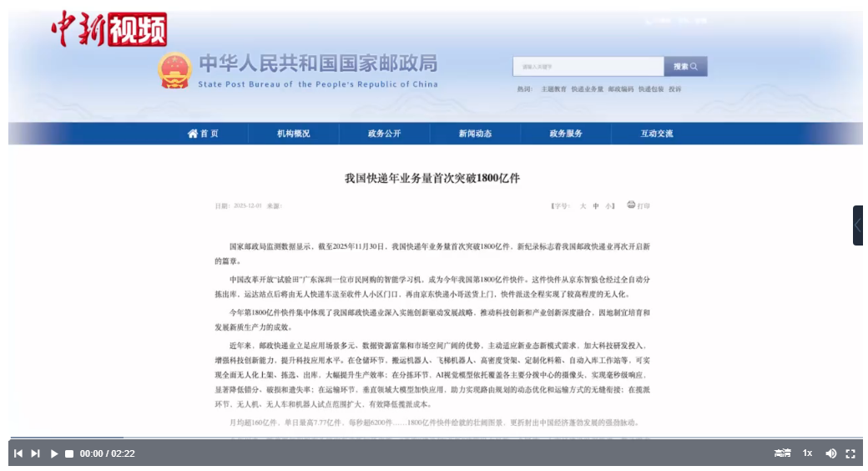Click the national emblem logo

click(175, 70)
